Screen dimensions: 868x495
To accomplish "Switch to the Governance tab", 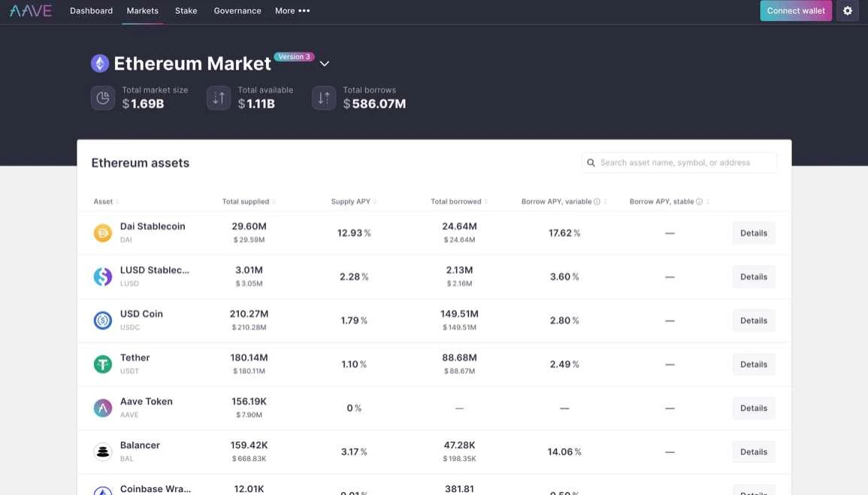I will pos(237,11).
